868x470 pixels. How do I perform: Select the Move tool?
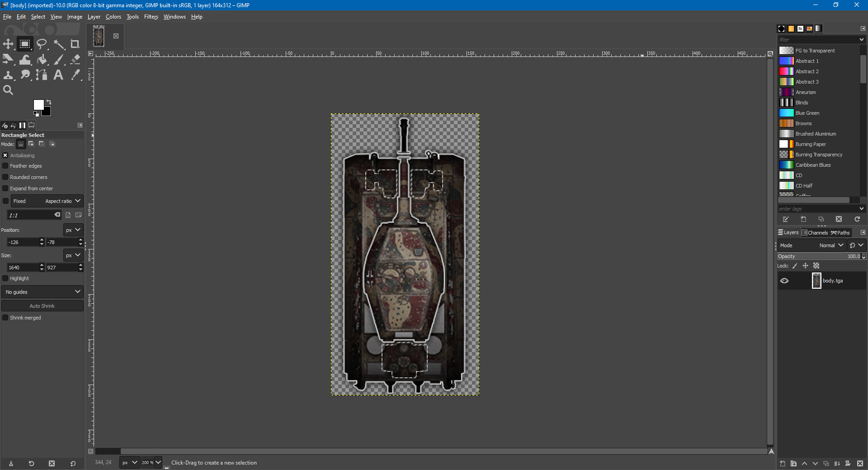[8, 44]
